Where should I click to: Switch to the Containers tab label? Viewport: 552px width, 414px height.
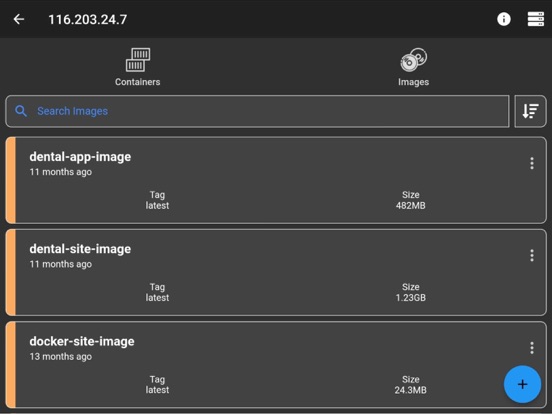pyautogui.click(x=138, y=82)
